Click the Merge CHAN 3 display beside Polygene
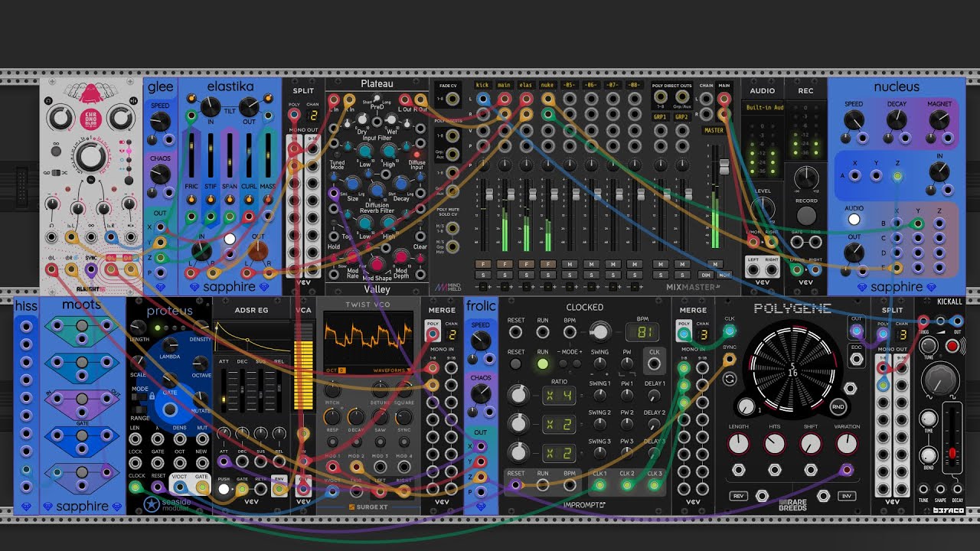Viewport: 980px width, 551px height. pos(702,335)
